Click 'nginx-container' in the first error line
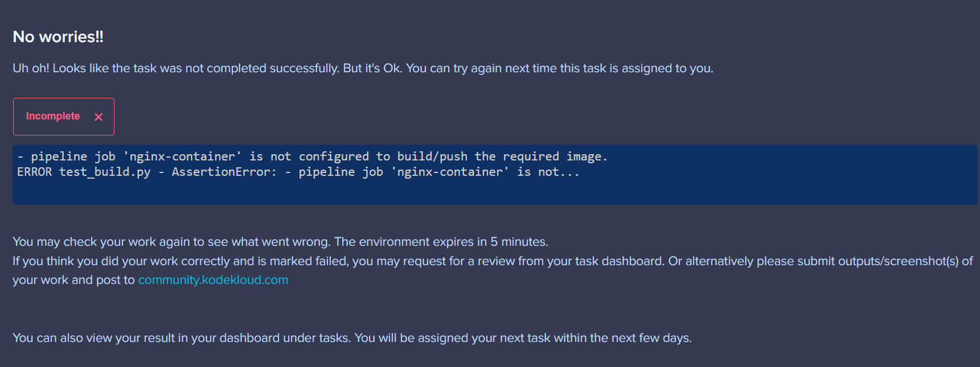Screen dimensions: 980x367 182,156
